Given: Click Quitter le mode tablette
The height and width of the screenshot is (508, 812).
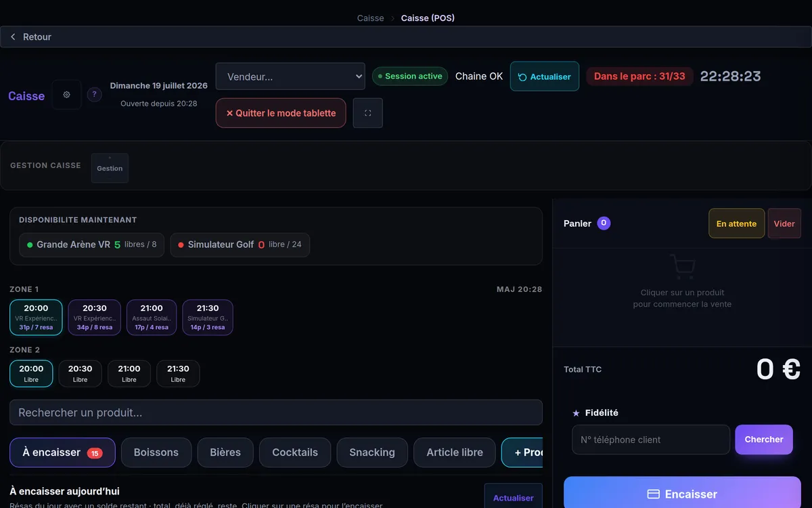Looking at the screenshot, I should [x=281, y=113].
